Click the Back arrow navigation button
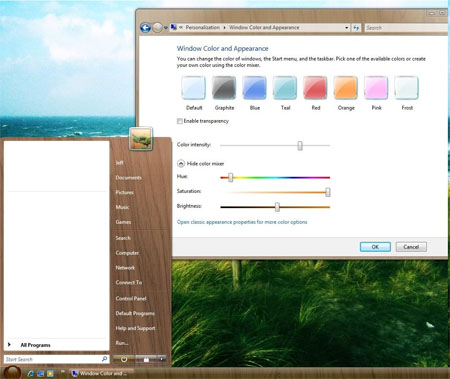Viewport: 450px width, 379px height. [x=145, y=27]
